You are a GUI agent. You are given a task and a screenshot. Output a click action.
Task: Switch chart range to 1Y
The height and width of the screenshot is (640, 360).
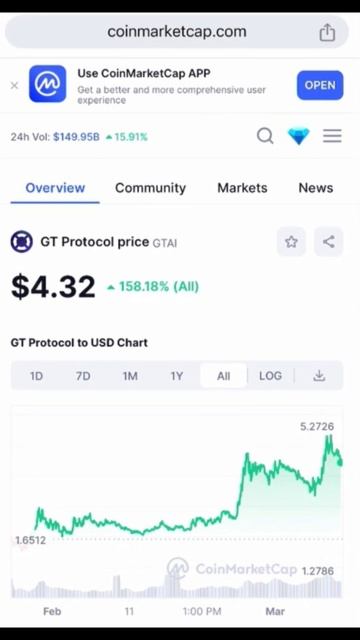point(177,376)
